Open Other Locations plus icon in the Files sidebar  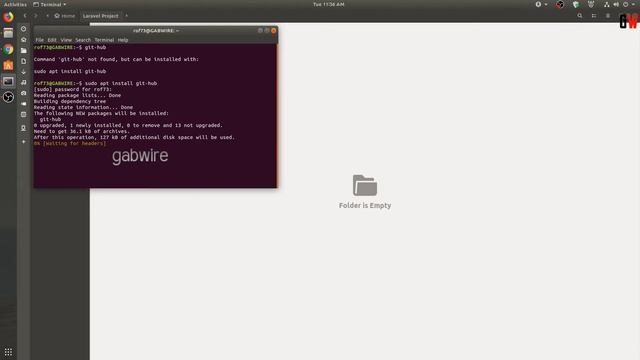(24, 142)
